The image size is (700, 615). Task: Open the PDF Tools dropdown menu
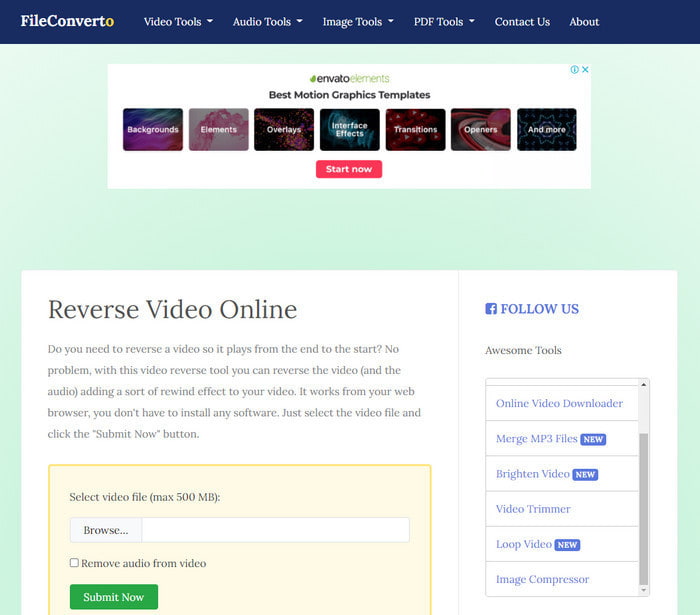click(444, 21)
